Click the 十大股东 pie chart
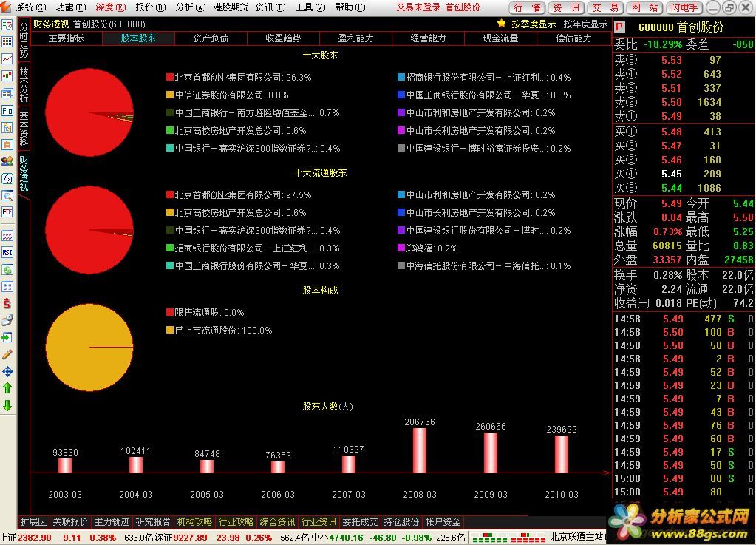The width and height of the screenshot is (756, 545). click(89, 112)
